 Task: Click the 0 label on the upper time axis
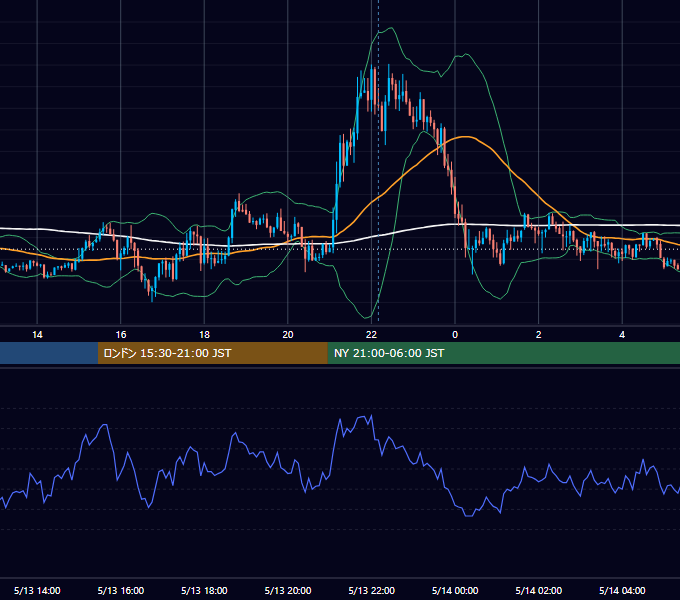(455, 335)
